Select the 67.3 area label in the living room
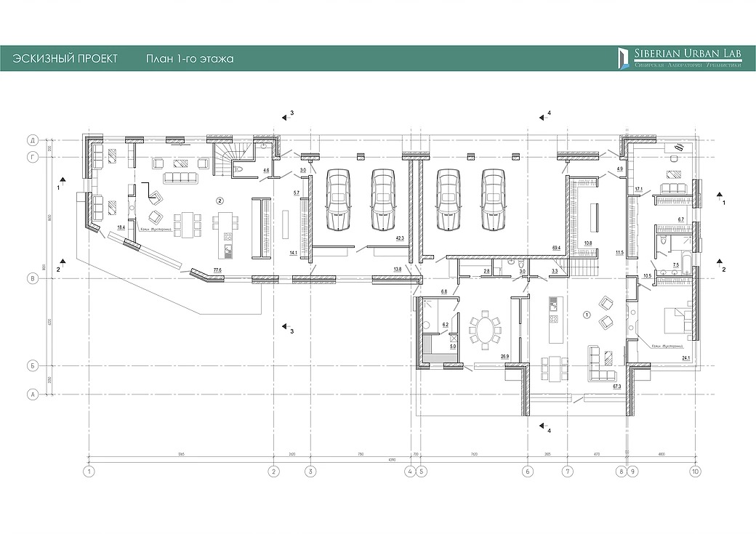The width and height of the screenshot is (756, 534). pyautogui.click(x=617, y=387)
